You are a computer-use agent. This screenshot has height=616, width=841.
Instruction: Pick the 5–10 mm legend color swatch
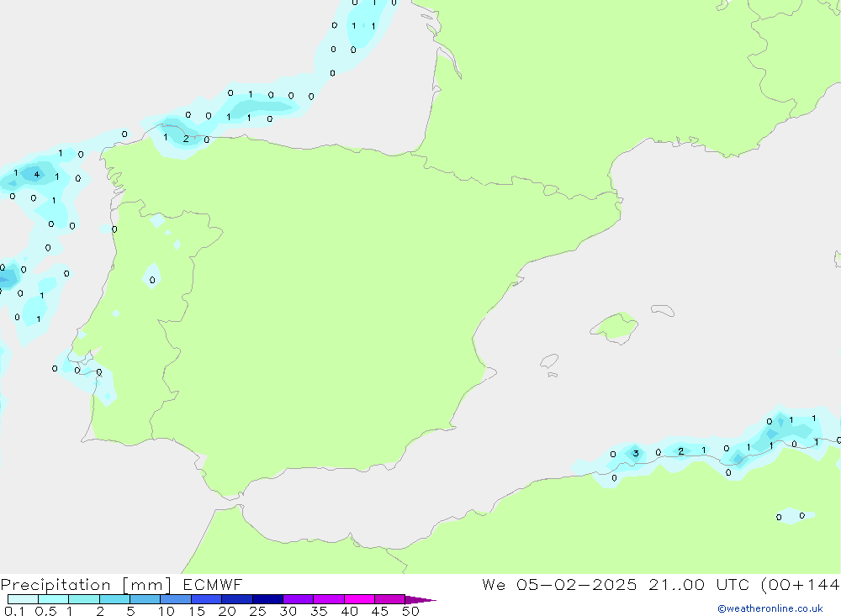pos(145,599)
